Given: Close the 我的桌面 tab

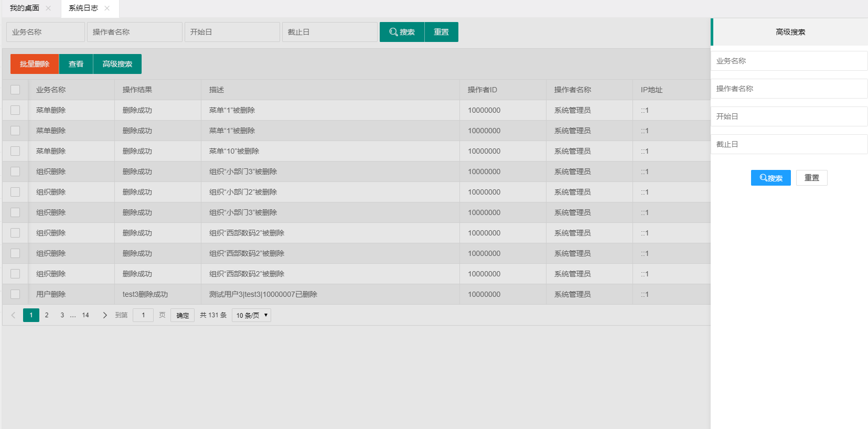Looking at the screenshot, I should 48,8.
